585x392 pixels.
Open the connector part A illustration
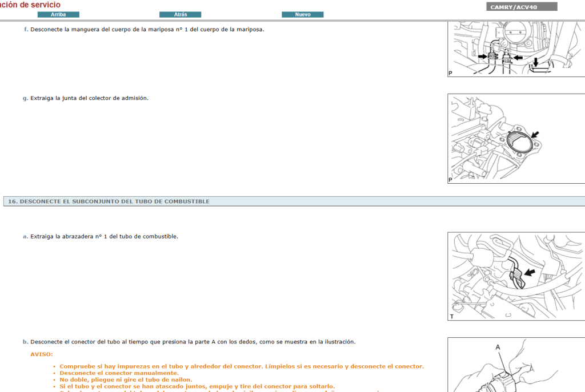tap(514, 365)
